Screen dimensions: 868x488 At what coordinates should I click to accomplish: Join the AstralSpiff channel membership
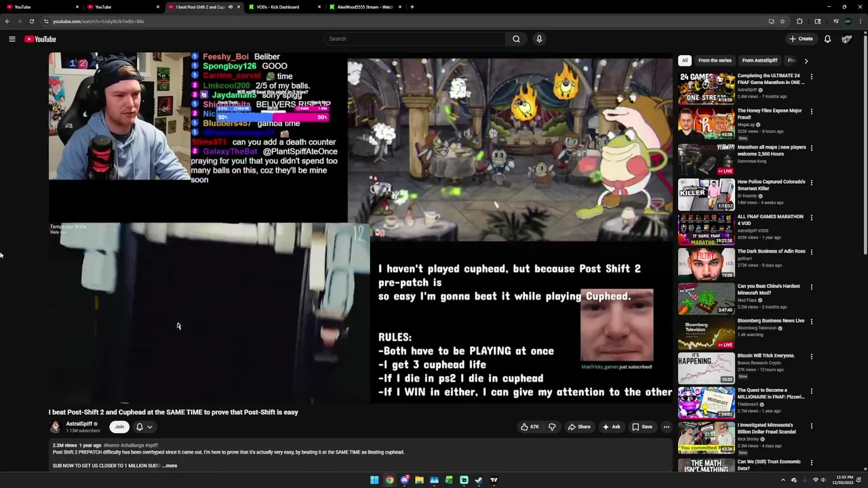tap(119, 427)
